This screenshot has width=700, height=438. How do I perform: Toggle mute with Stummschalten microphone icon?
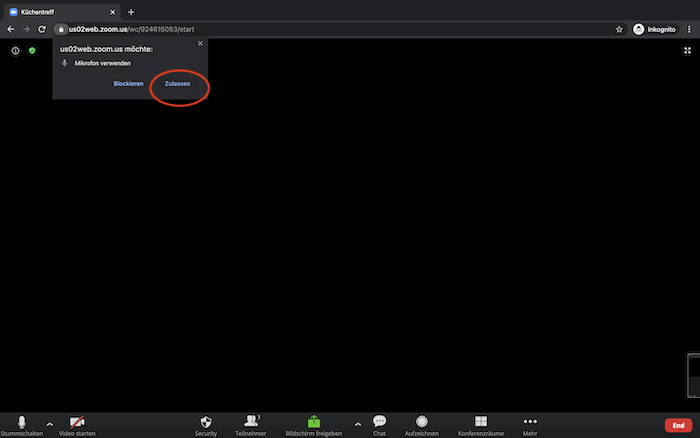(x=21, y=421)
